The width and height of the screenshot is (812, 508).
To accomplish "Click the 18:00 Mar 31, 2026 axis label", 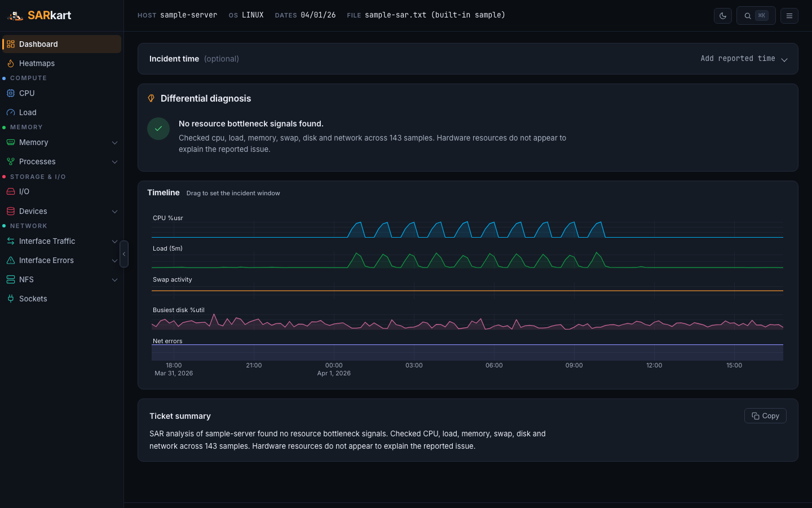I will [174, 369].
